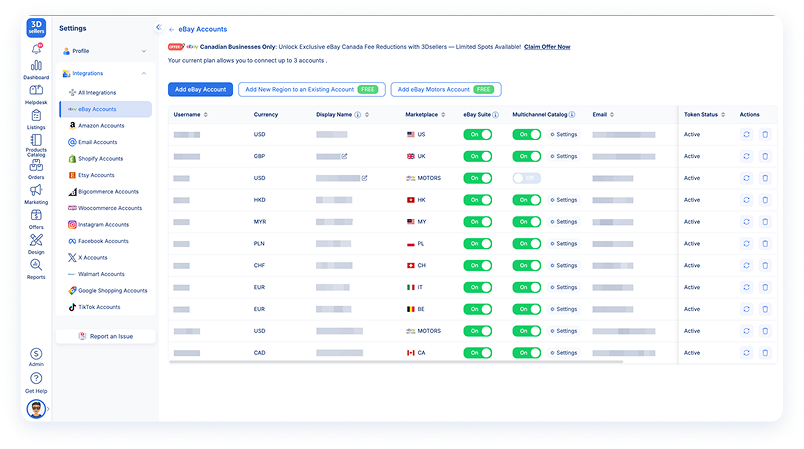Click the table horizontal scrollbar
This screenshot has height=449, width=804.
396,362
